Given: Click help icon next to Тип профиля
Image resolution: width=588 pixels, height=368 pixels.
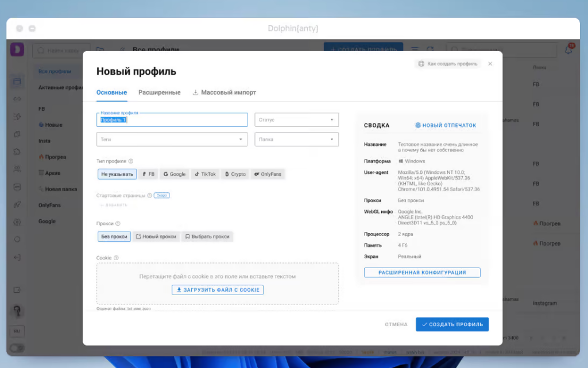Looking at the screenshot, I should tap(131, 161).
